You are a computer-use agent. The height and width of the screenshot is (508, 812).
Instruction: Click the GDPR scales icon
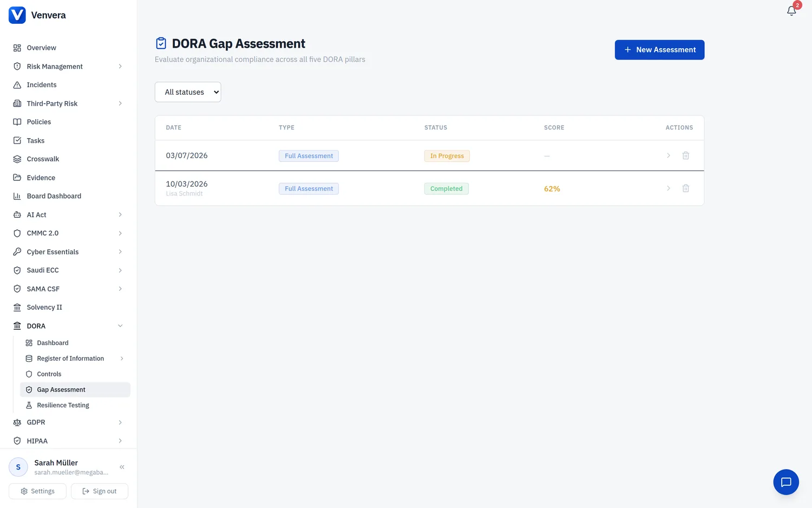pyautogui.click(x=17, y=422)
